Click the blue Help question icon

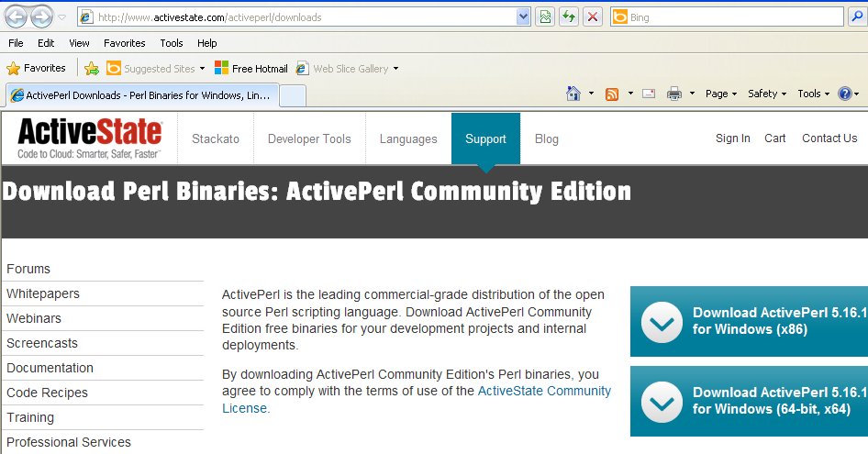pyautogui.click(x=848, y=94)
